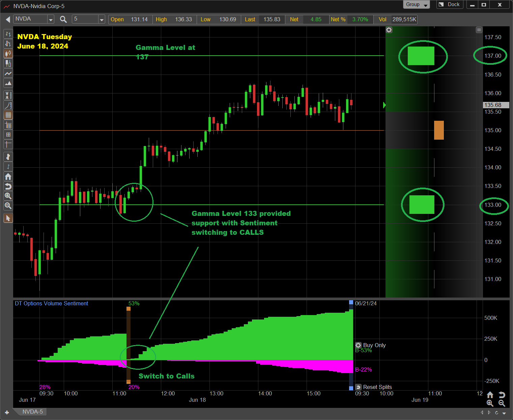Go to next tab with right triangle
The height and width of the screenshot is (420, 513).
pos(489,413)
